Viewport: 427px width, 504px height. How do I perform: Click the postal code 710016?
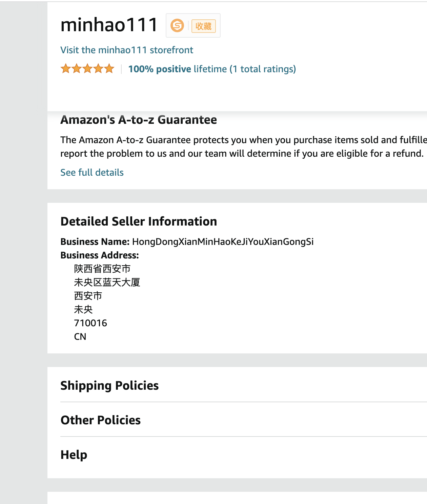[90, 323]
